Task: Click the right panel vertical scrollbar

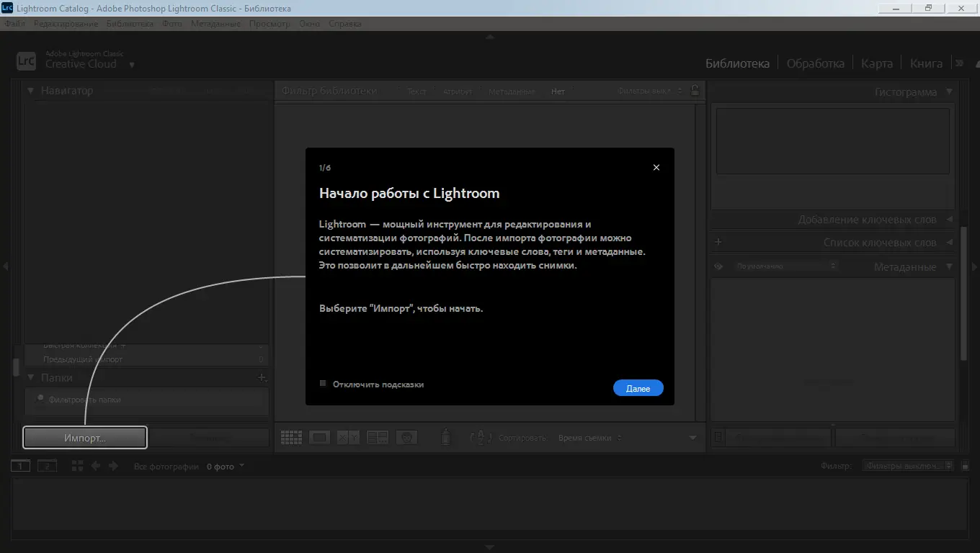Action: coord(964,293)
